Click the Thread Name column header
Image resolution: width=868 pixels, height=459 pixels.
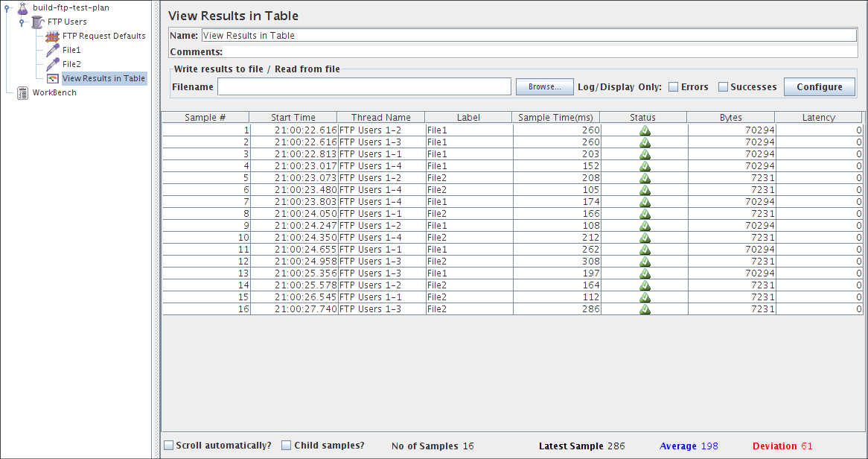(381, 118)
